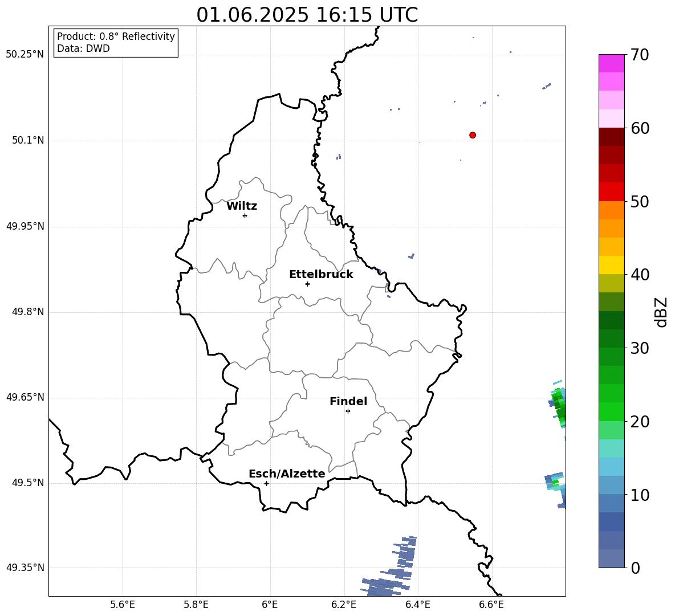675x616 pixels.
Task: Click the 70 colorbar tick label
Action: click(x=640, y=55)
